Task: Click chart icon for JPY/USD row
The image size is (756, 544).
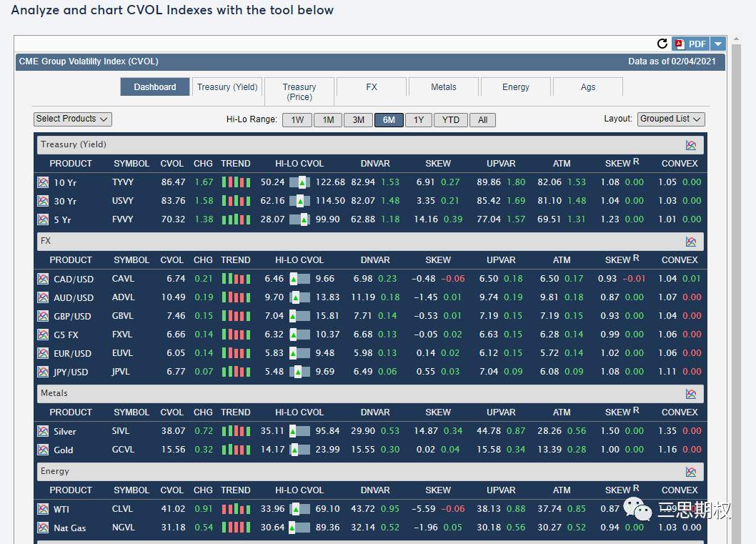Action: coord(43,372)
